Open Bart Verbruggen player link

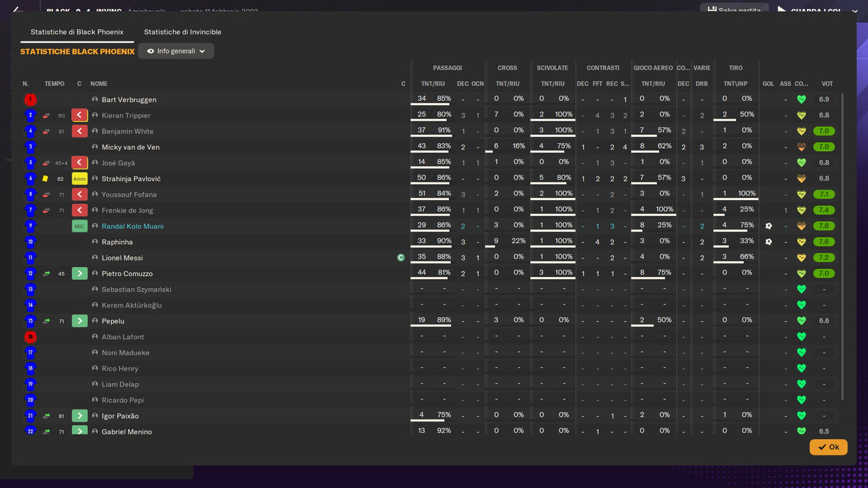tap(129, 100)
